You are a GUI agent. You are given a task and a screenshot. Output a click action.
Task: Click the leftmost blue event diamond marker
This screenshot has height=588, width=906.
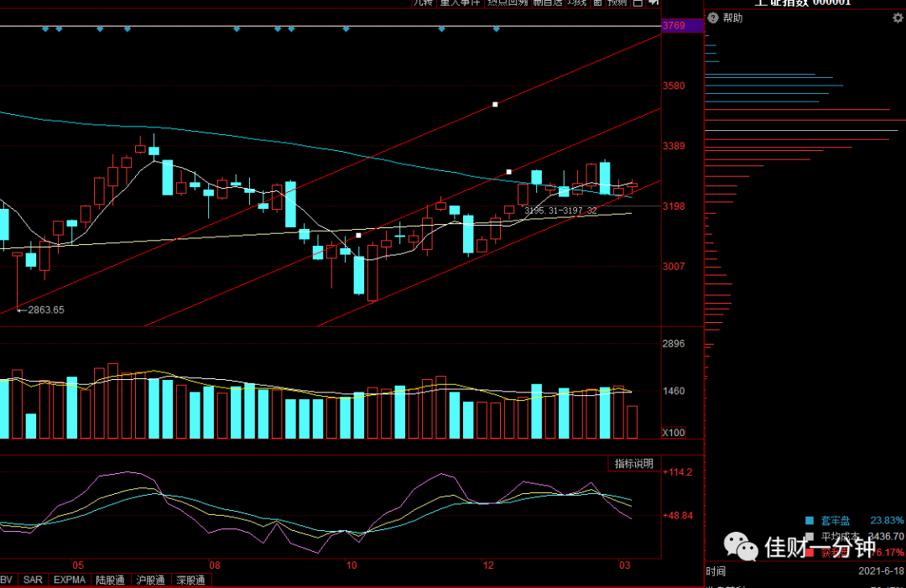point(45,29)
